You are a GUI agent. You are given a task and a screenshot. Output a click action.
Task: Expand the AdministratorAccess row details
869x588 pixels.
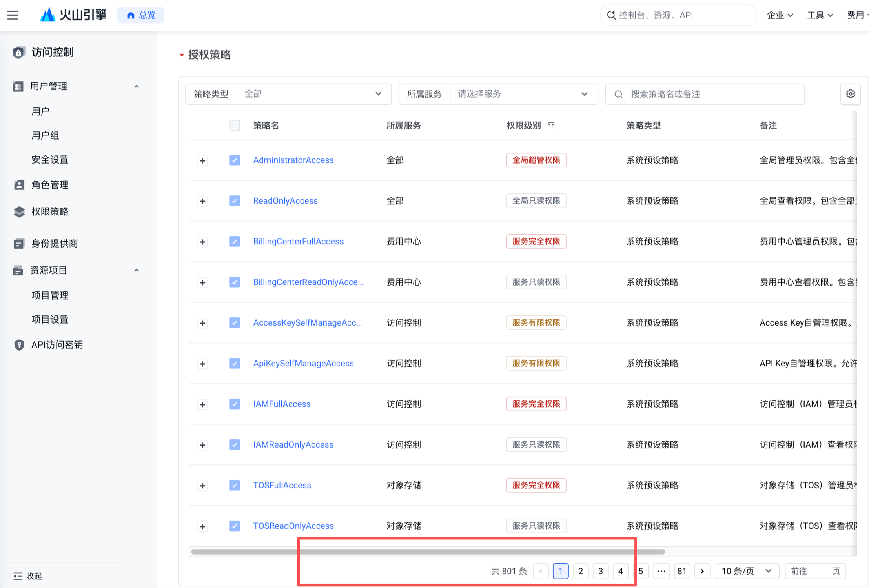pos(202,160)
